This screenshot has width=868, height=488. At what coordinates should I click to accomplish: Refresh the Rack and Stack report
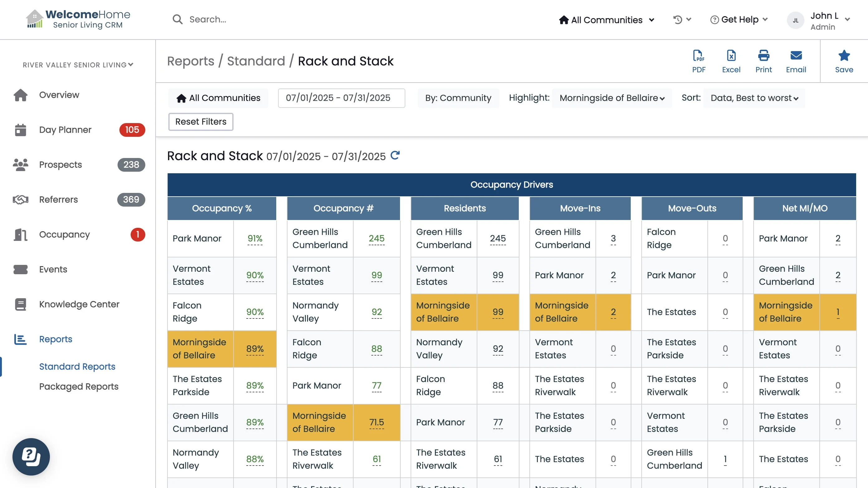395,155
